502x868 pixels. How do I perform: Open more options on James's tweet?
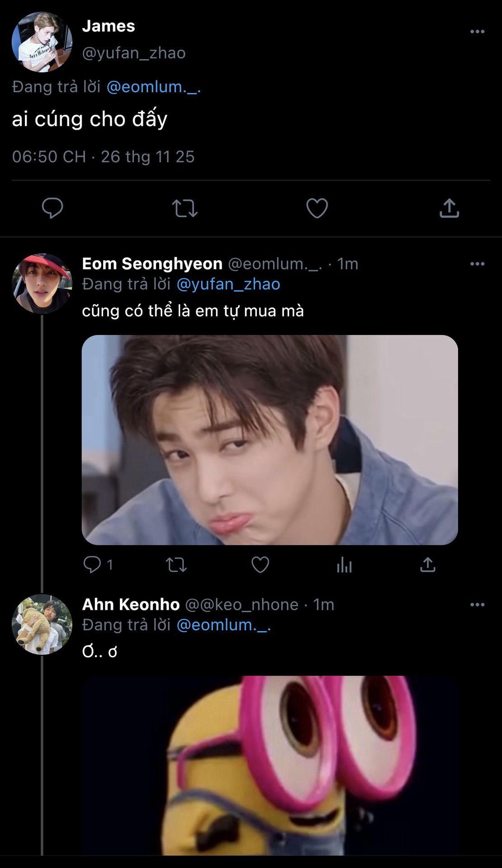(x=477, y=32)
